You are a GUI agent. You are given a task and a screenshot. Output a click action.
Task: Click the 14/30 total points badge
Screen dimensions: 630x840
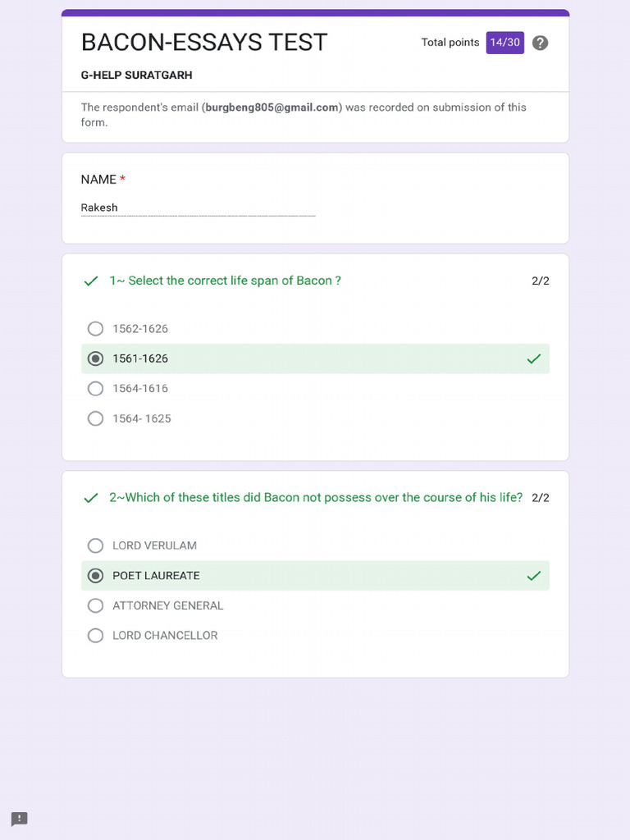[504, 43]
